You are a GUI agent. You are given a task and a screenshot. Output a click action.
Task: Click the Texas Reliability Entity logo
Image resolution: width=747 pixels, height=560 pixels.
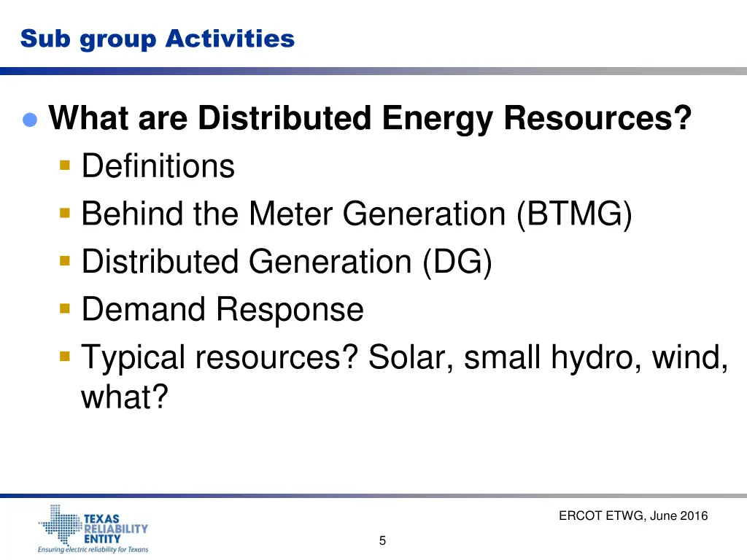click(x=93, y=529)
